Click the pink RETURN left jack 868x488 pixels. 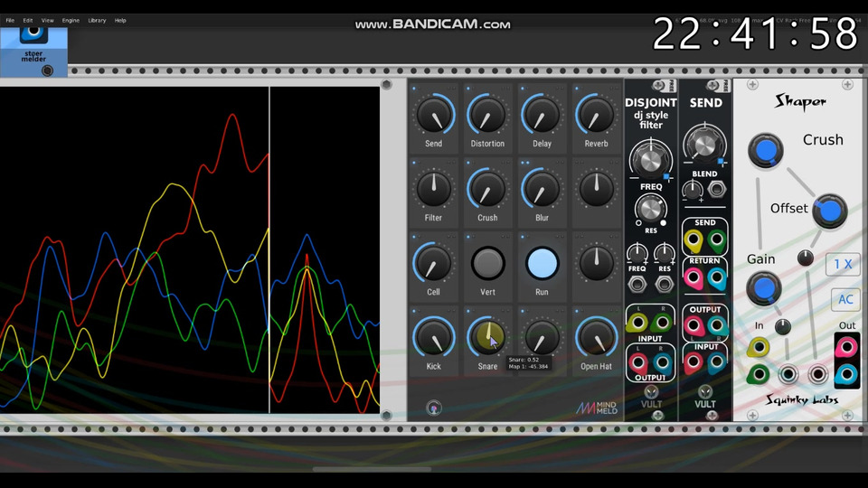tap(693, 277)
